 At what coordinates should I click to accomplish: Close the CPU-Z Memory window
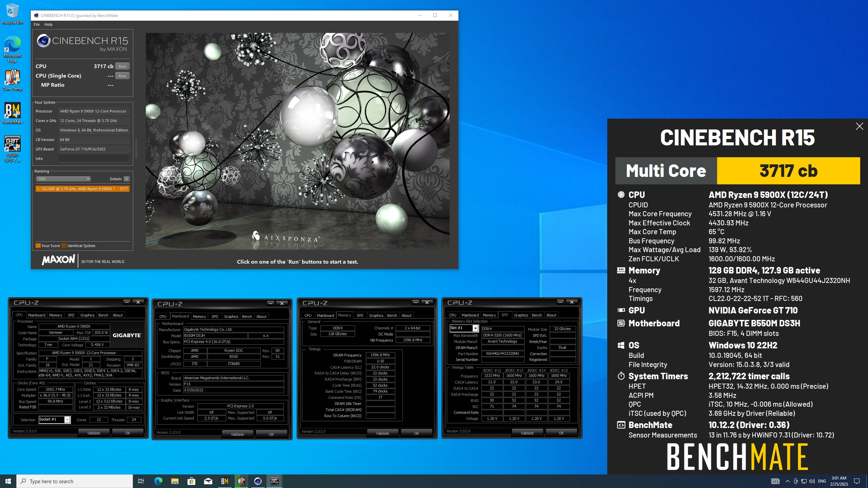tap(427, 302)
